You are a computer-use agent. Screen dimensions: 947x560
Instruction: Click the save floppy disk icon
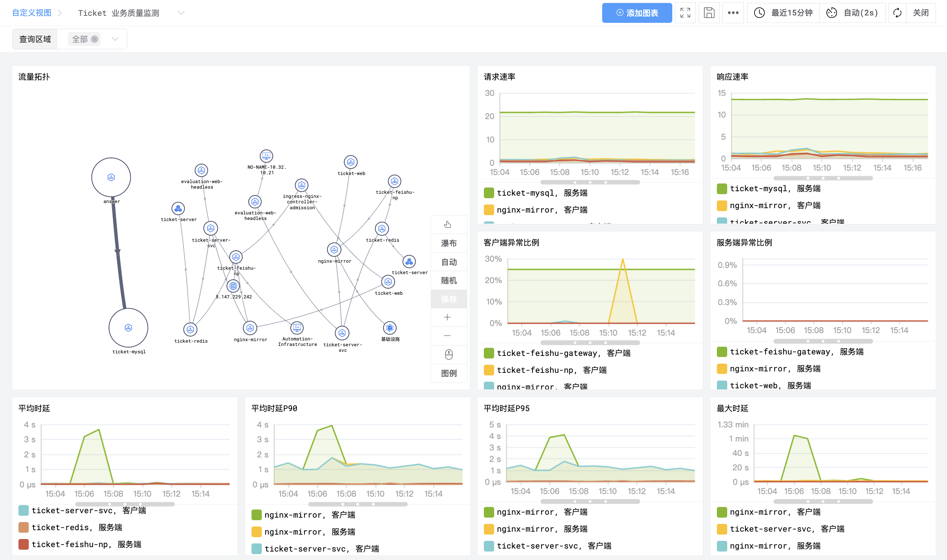click(x=709, y=13)
